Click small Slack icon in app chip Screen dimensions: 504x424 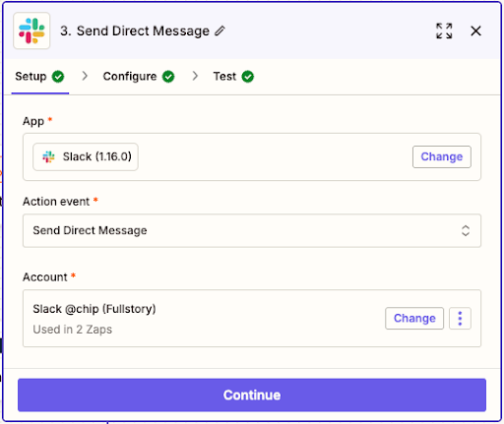point(48,156)
